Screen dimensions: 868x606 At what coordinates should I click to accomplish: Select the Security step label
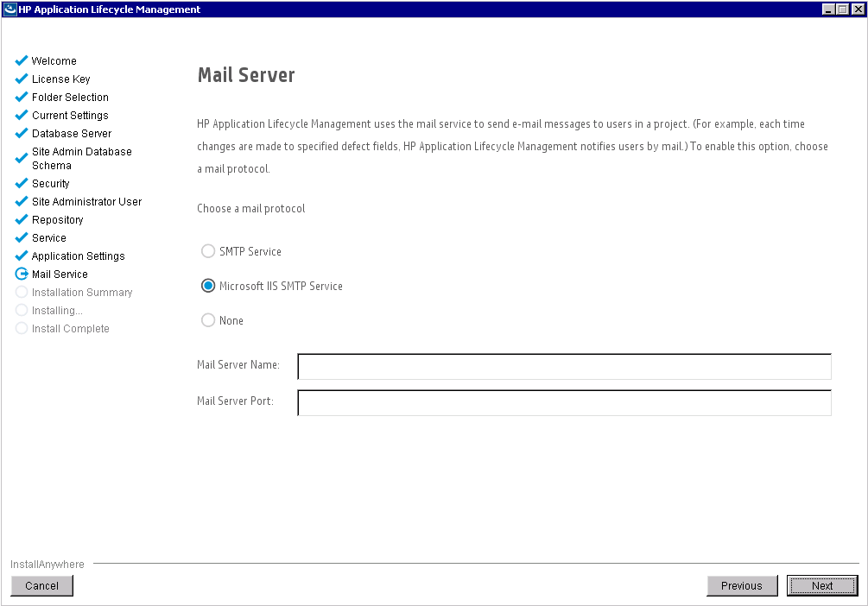click(x=50, y=183)
